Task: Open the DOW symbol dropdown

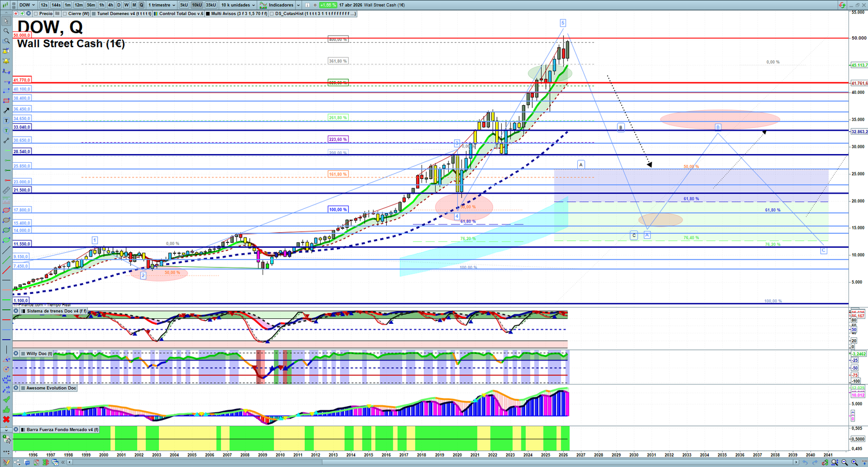Action: pos(27,5)
